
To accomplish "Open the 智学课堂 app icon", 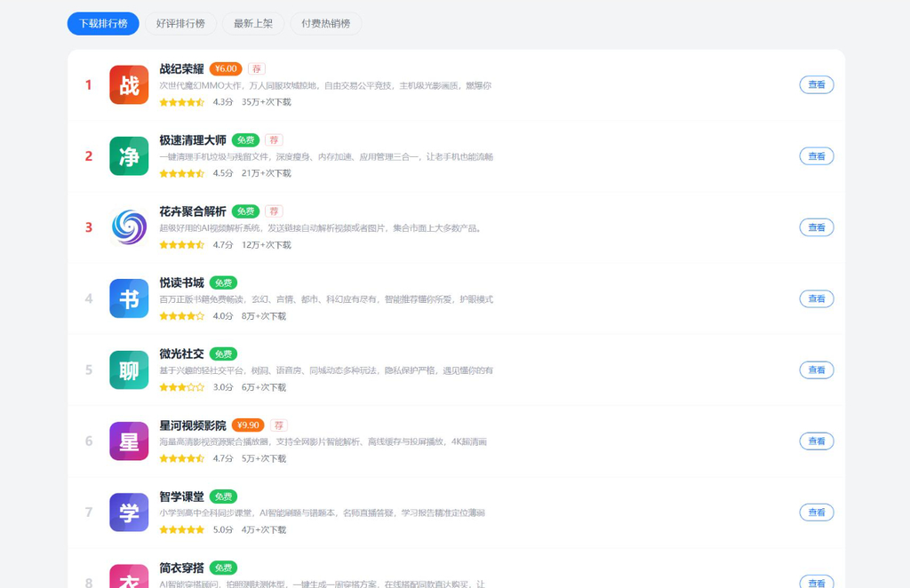I will point(129,513).
